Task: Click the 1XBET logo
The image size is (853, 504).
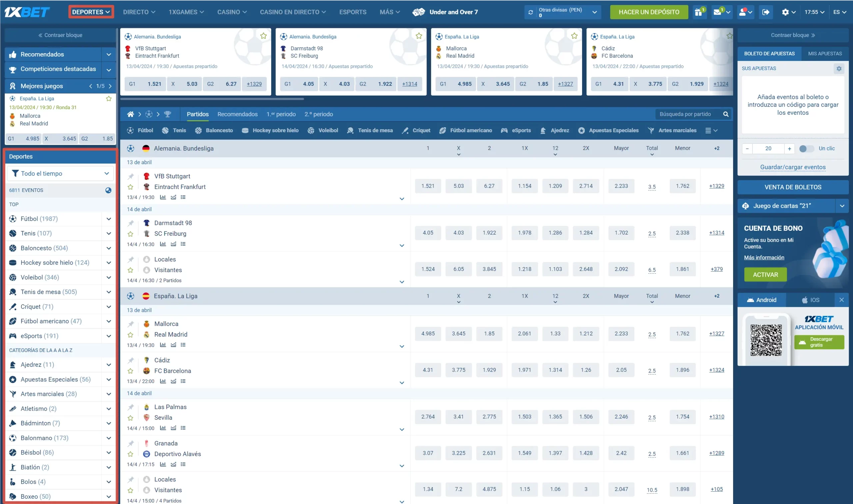Action: (x=27, y=12)
